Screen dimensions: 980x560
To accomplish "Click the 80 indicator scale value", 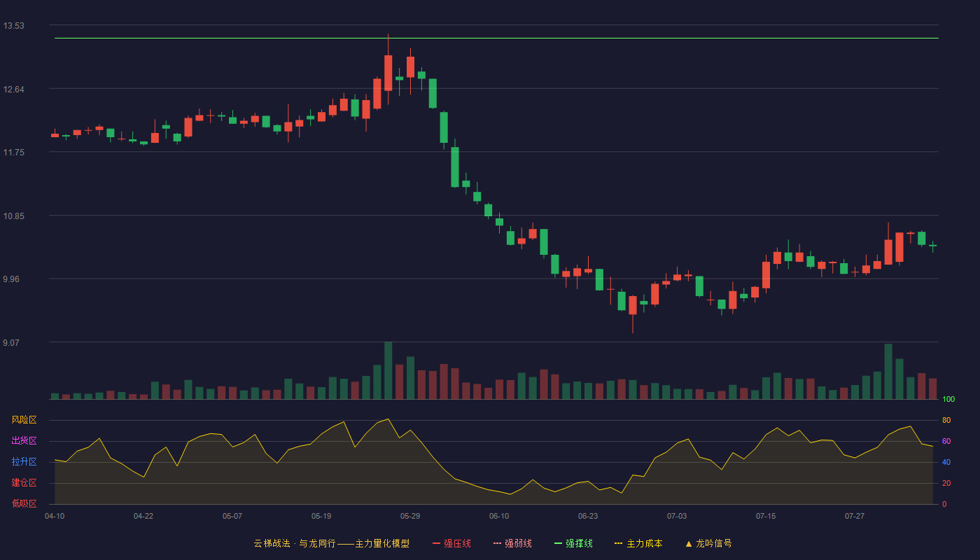I will (x=946, y=420).
